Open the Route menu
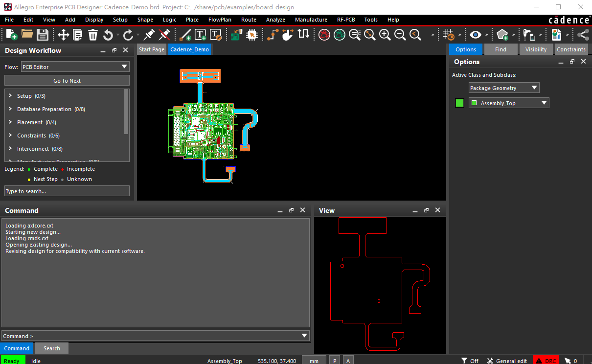Viewport: 592px width, 364px height. (249, 20)
